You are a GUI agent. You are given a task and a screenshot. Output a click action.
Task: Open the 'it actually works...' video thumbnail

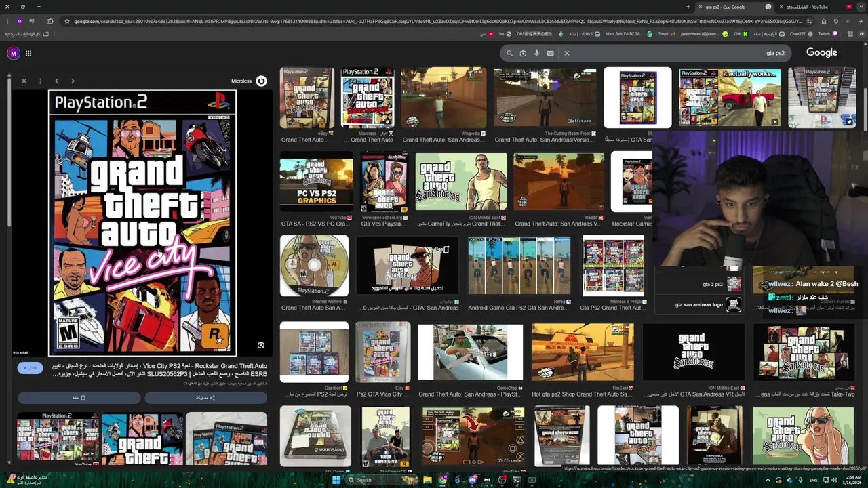[729, 98]
